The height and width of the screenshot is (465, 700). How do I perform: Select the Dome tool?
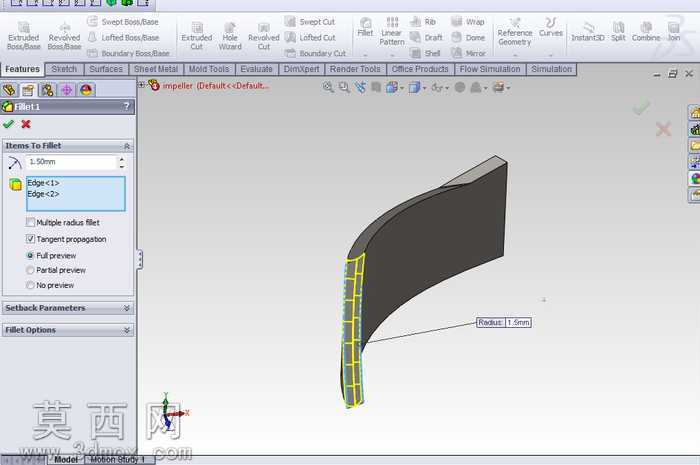[x=468, y=37]
